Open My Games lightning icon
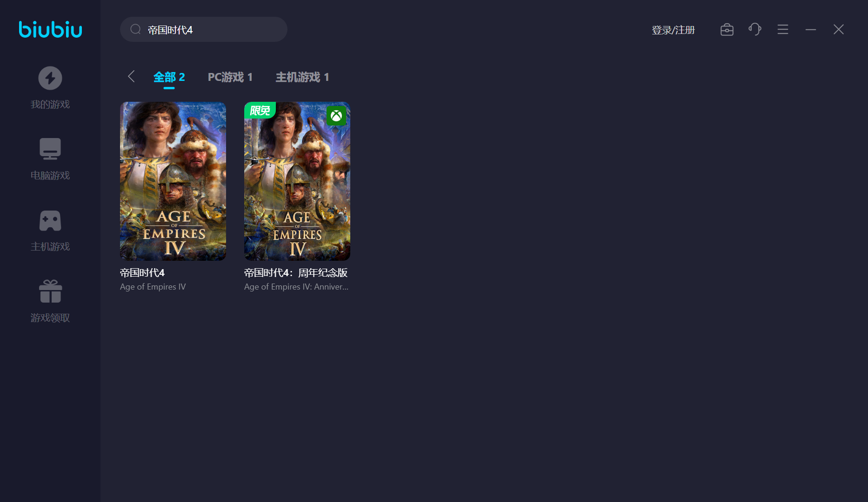868x502 pixels. [50, 78]
